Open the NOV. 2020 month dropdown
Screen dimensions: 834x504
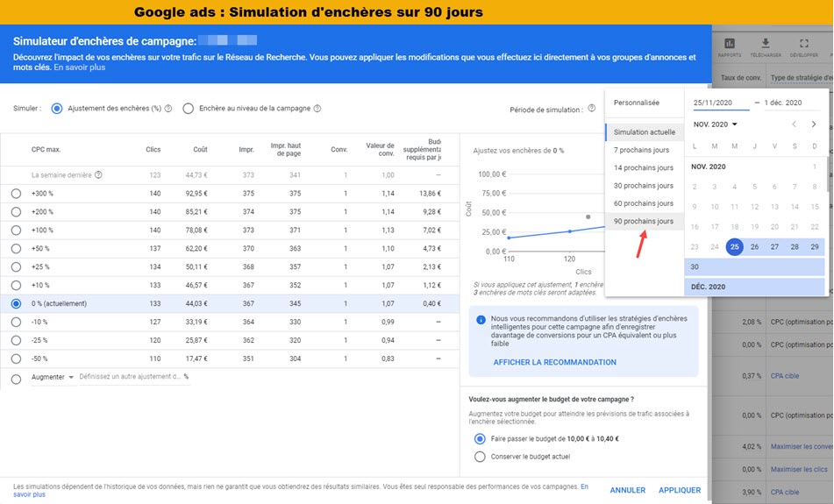(716, 124)
